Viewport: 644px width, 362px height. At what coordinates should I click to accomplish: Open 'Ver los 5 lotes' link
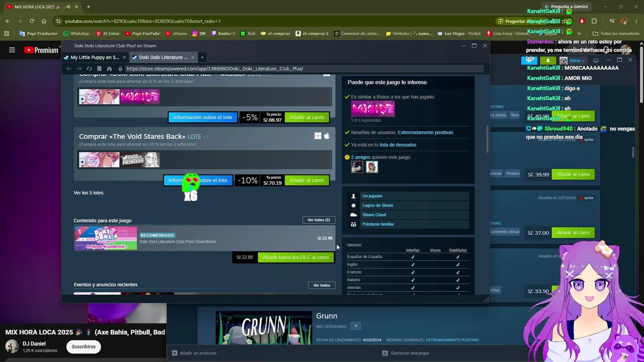pyautogui.click(x=89, y=193)
